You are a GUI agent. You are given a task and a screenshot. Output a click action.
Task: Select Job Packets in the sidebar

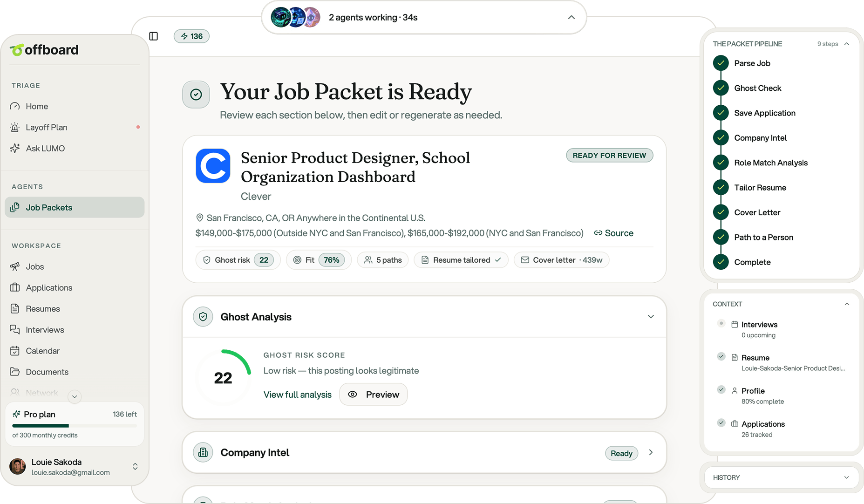[75, 207]
